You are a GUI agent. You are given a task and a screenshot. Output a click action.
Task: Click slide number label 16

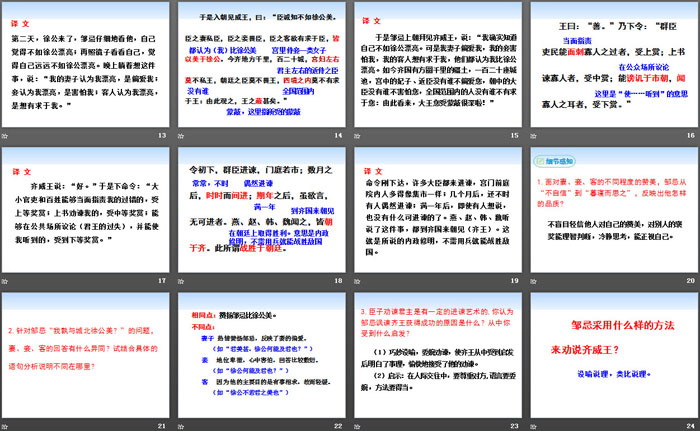(x=691, y=135)
